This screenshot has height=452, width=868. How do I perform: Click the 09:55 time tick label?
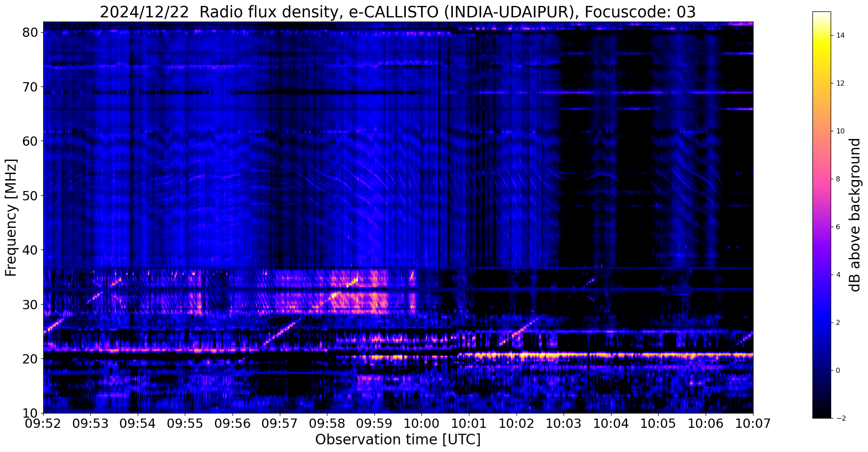pos(185,424)
